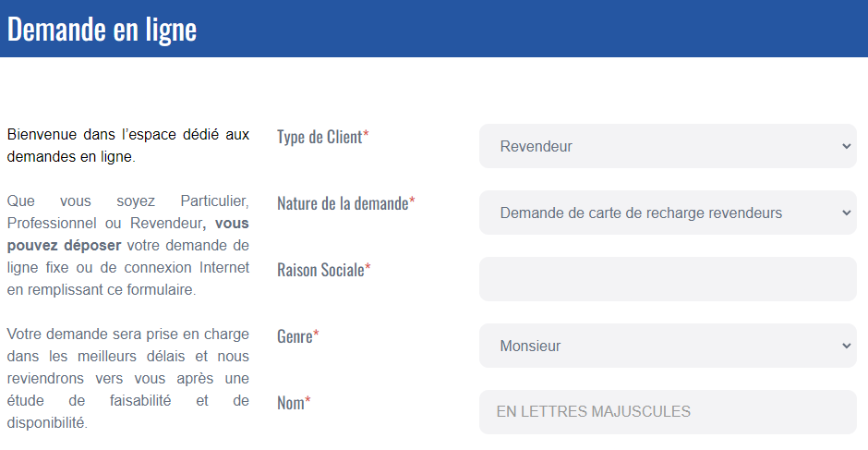The height and width of the screenshot is (450, 868).
Task: Click the chevron arrow on the Revendeur select
Action: click(847, 146)
